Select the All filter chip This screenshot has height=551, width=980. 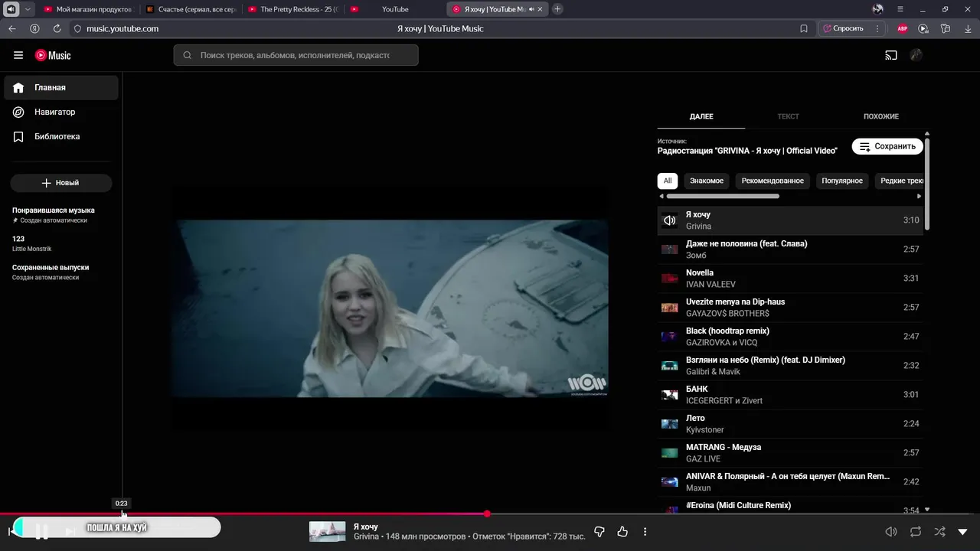click(668, 181)
